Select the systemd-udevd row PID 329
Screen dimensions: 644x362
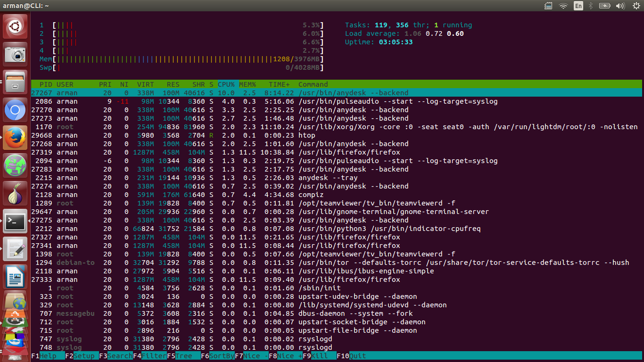(x=337, y=305)
